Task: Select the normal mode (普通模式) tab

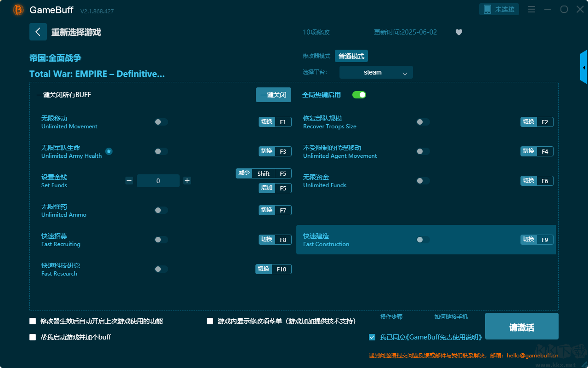Action: [x=351, y=56]
